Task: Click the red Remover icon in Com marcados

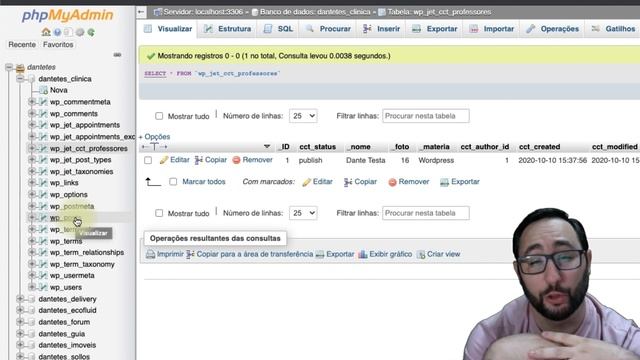Action: (392, 182)
